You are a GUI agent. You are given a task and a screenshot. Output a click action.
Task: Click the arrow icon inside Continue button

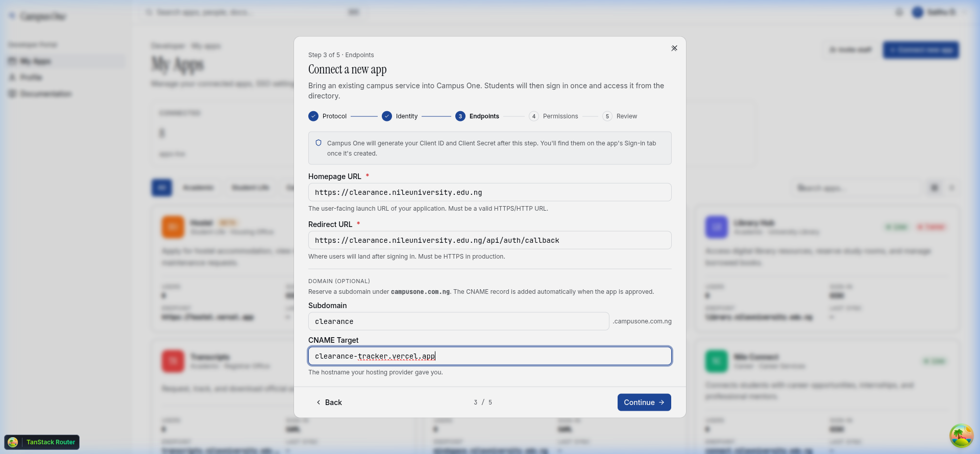tap(661, 402)
